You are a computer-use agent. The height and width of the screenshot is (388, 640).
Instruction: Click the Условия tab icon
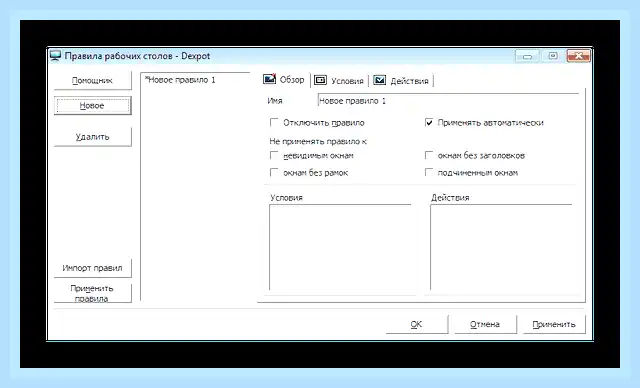[320, 80]
